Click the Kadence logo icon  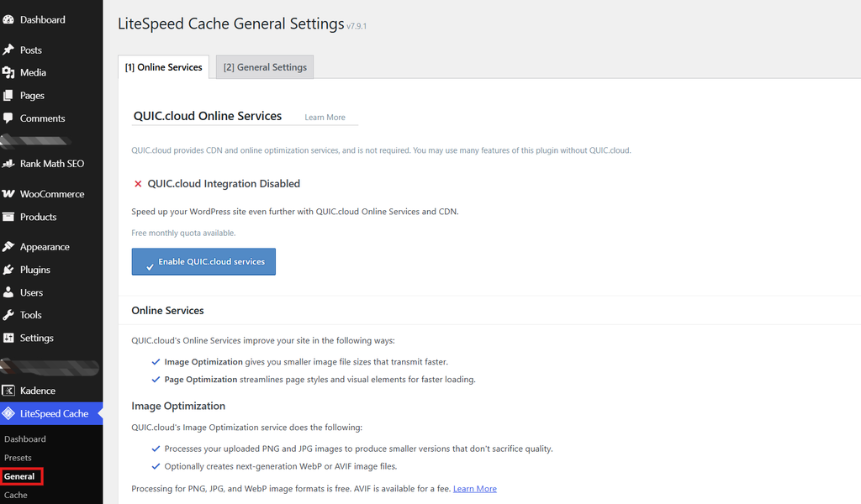8,391
